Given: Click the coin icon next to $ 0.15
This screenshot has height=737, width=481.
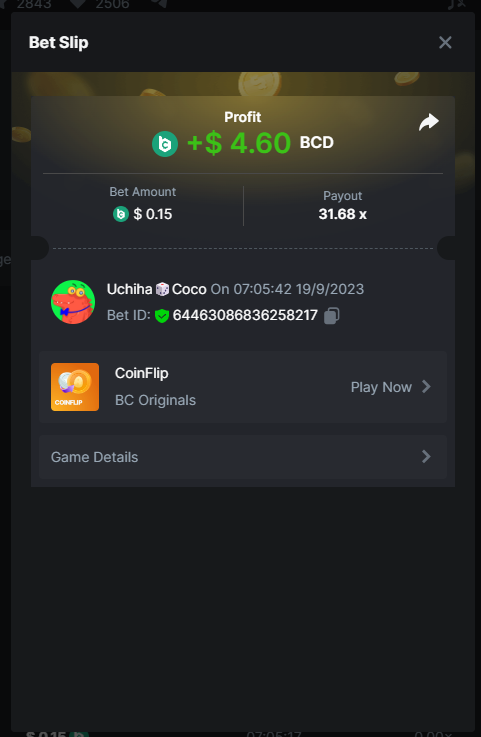Looking at the screenshot, I should (x=121, y=214).
